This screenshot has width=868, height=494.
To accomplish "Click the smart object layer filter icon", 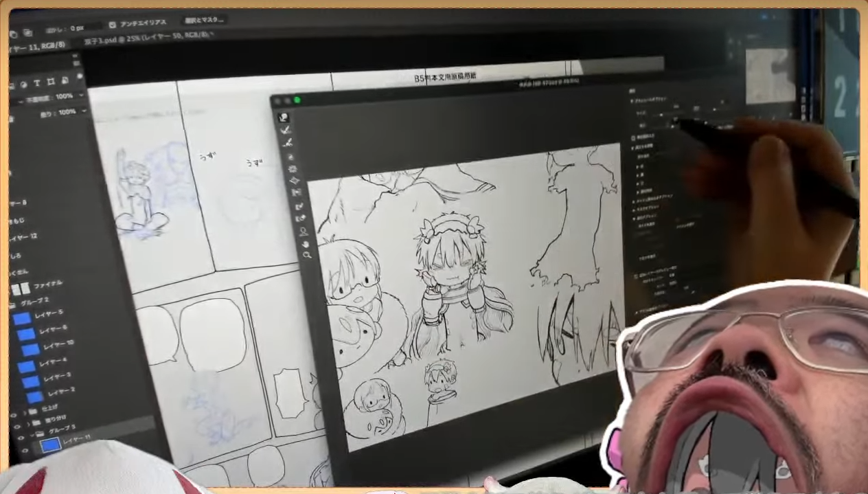I will click(x=64, y=81).
